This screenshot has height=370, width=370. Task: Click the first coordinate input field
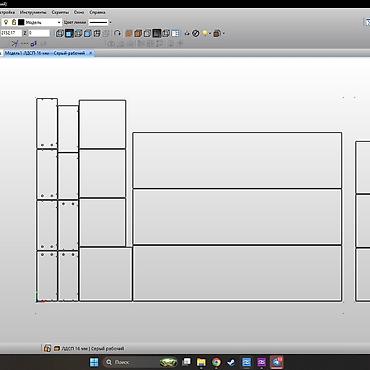point(11,33)
